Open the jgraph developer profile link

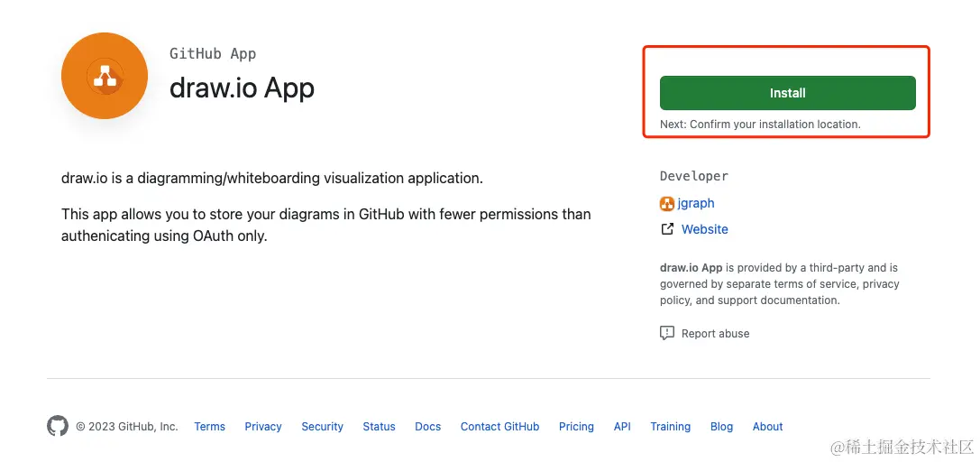tap(696, 203)
